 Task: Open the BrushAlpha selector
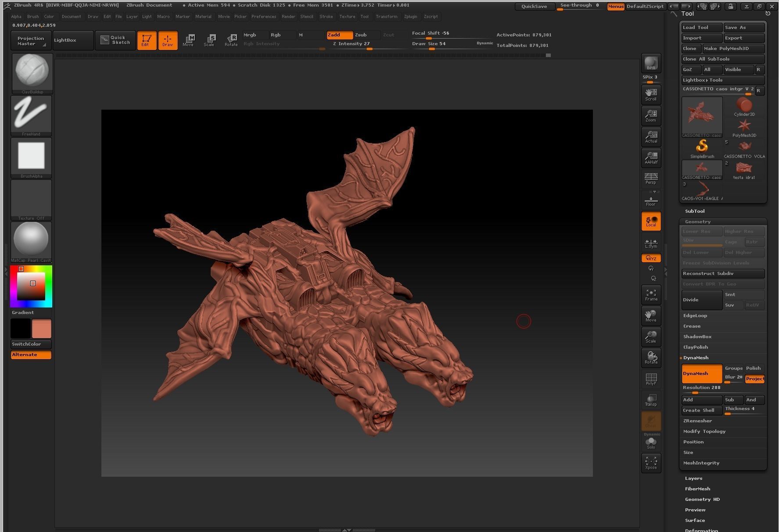click(31, 158)
